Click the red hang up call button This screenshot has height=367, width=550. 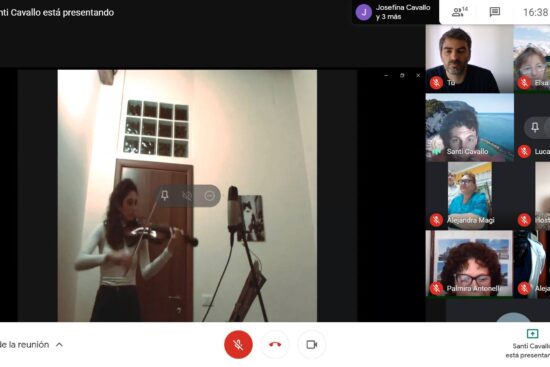point(275,345)
